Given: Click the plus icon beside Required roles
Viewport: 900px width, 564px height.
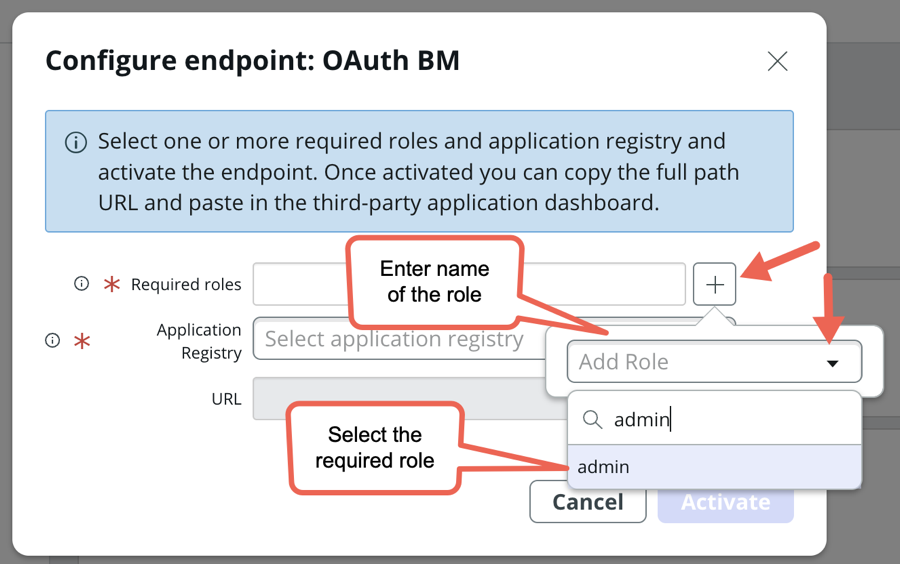Looking at the screenshot, I should click(714, 285).
